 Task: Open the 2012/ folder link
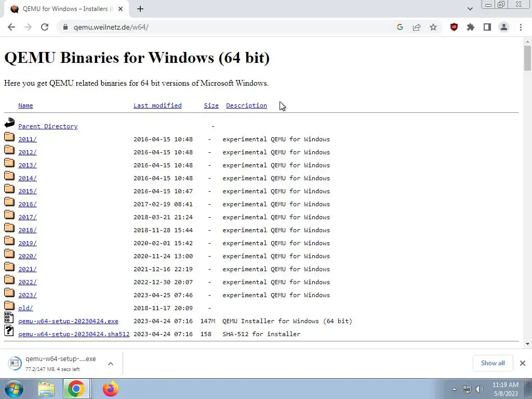pos(28,152)
